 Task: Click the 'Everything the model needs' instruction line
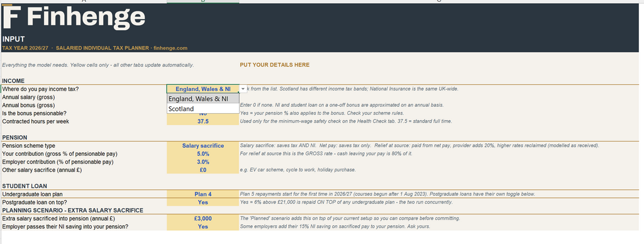[97, 65]
